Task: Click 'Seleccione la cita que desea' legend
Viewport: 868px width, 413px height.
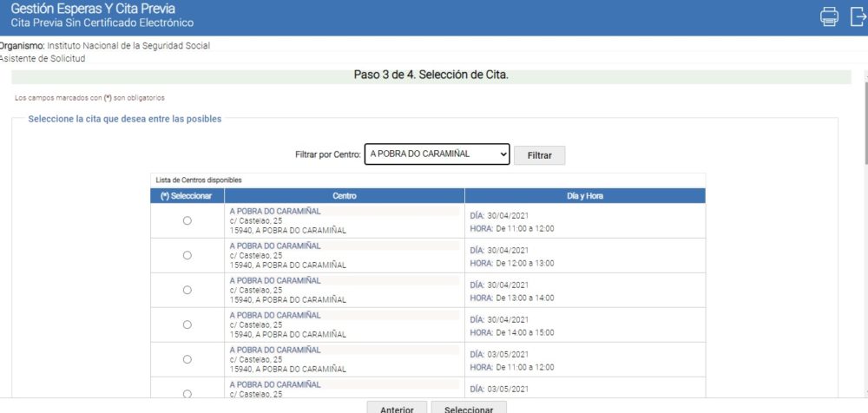Action: pyautogui.click(x=124, y=119)
